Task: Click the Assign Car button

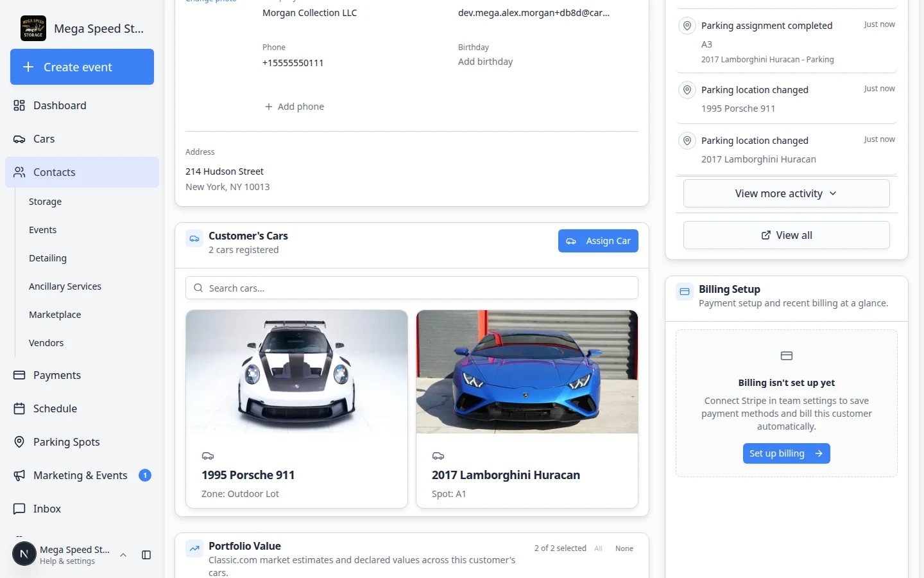Action: point(598,241)
